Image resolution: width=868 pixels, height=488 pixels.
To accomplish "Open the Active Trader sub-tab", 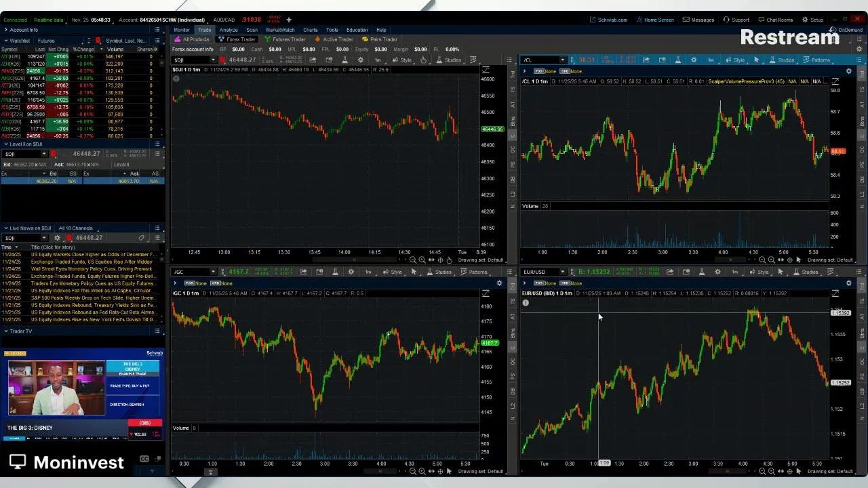I will click(x=334, y=39).
